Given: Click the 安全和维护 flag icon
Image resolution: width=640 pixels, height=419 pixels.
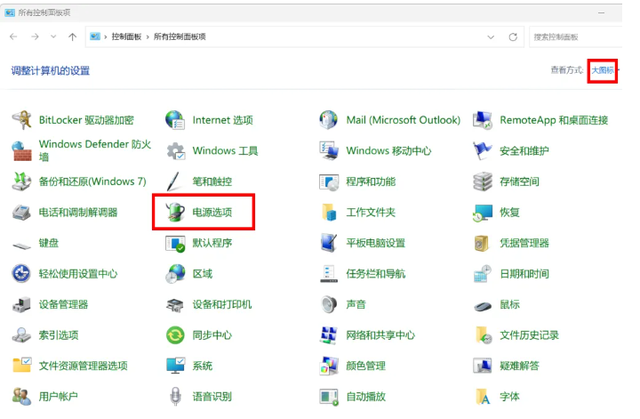Looking at the screenshot, I should coord(482,151).
